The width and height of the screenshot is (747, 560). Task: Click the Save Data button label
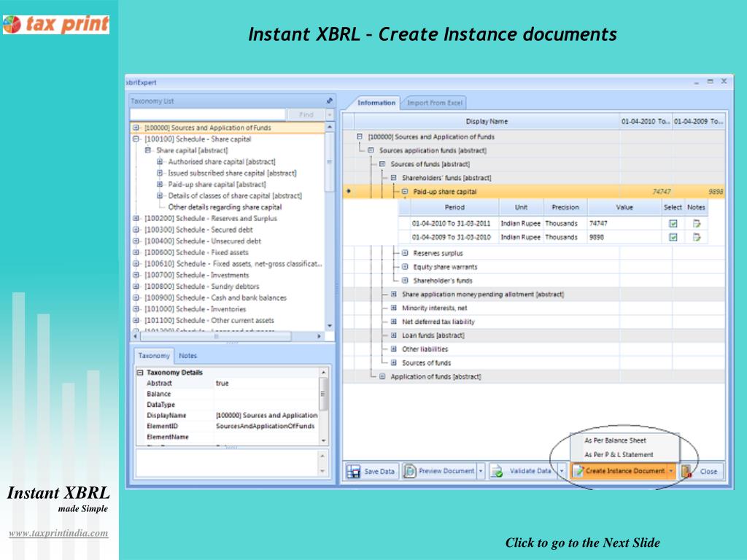(x=379, y=472)
